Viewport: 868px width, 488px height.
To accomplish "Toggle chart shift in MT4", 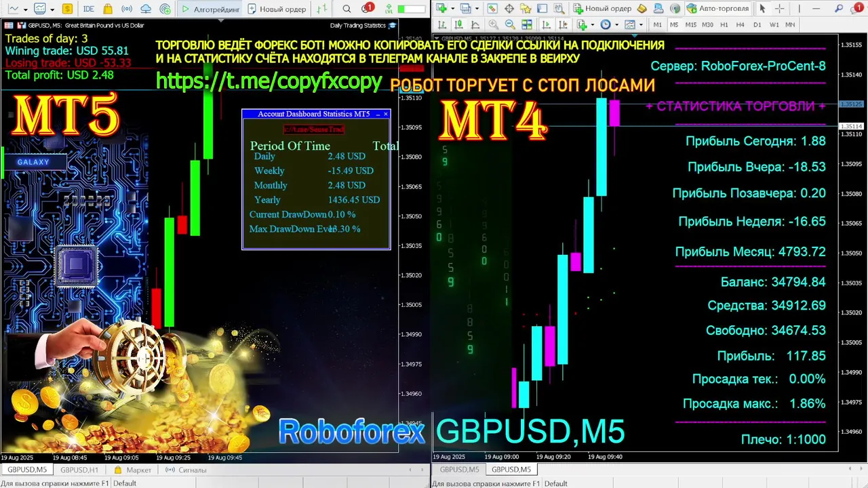I will coord(563,24).
